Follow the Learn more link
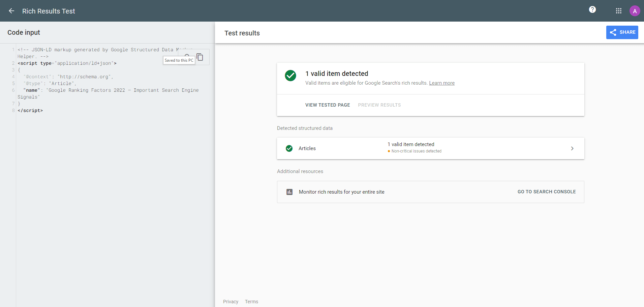The image size is (644, 307). pyautogui.click(x=441, y=83)
